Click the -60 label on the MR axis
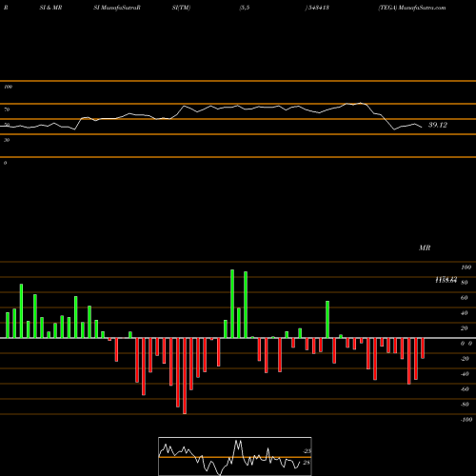The height and width of the screenshot is (476, 476). coord(465,389)
